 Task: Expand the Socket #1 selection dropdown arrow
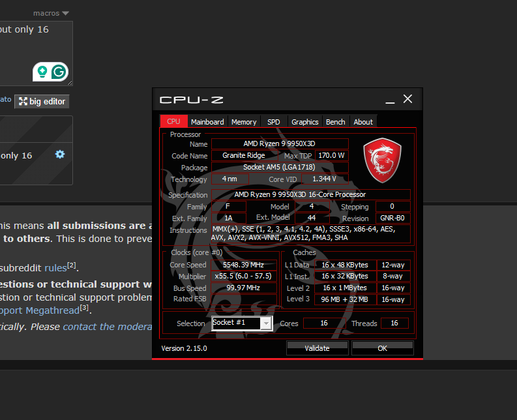coord(266,323)
